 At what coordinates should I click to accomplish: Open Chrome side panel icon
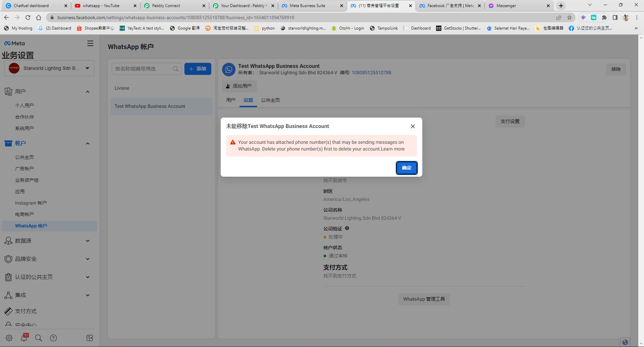(x=615, y=17)
